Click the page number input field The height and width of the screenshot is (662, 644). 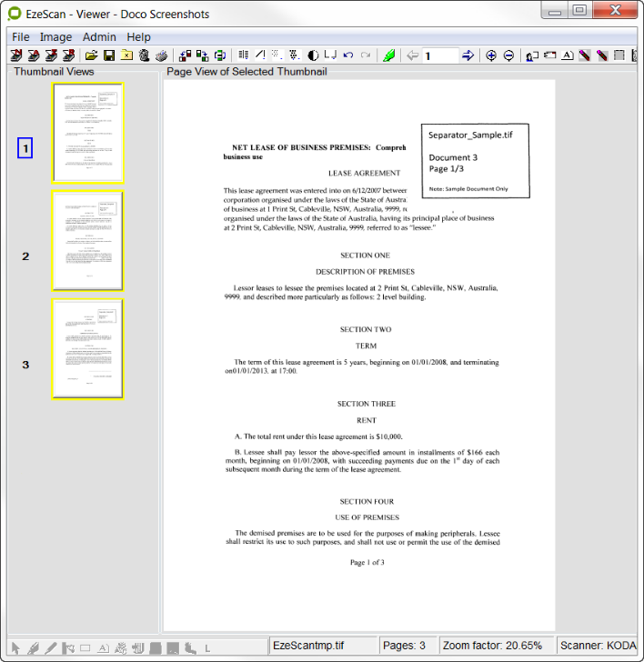[x=440, y=55]
